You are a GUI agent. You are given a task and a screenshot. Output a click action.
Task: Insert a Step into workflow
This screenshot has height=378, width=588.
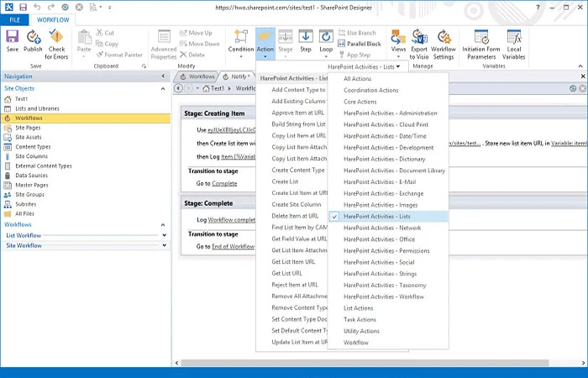pyautogui.click(x=306, y=41)
